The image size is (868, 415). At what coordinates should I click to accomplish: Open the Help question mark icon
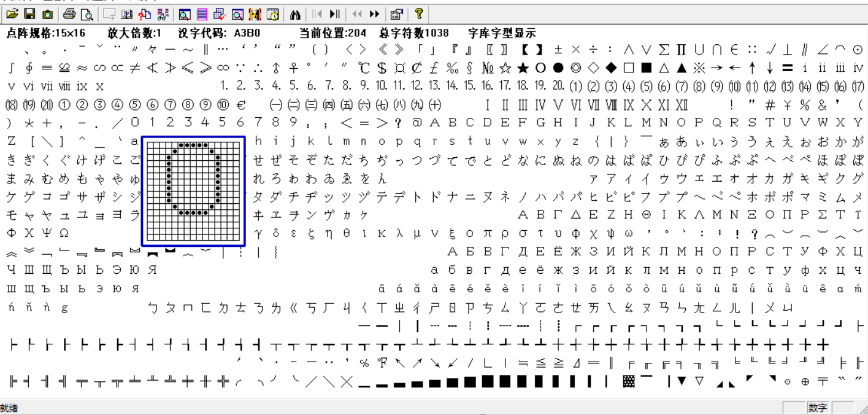(x=419, y=10)
